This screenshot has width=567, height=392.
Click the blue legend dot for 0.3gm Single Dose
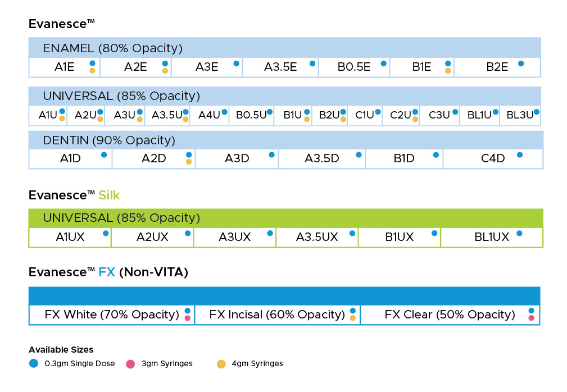click(x=34, y=363)
